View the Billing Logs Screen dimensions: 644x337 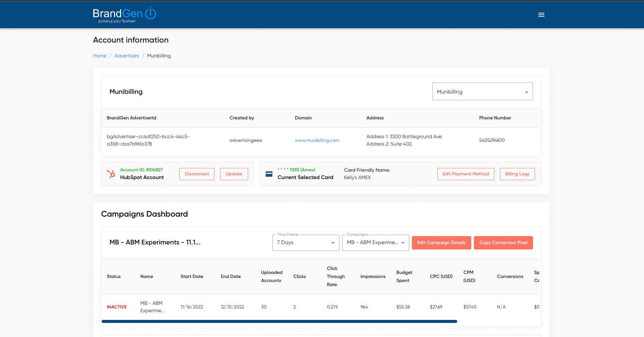[x=517, y=174]
